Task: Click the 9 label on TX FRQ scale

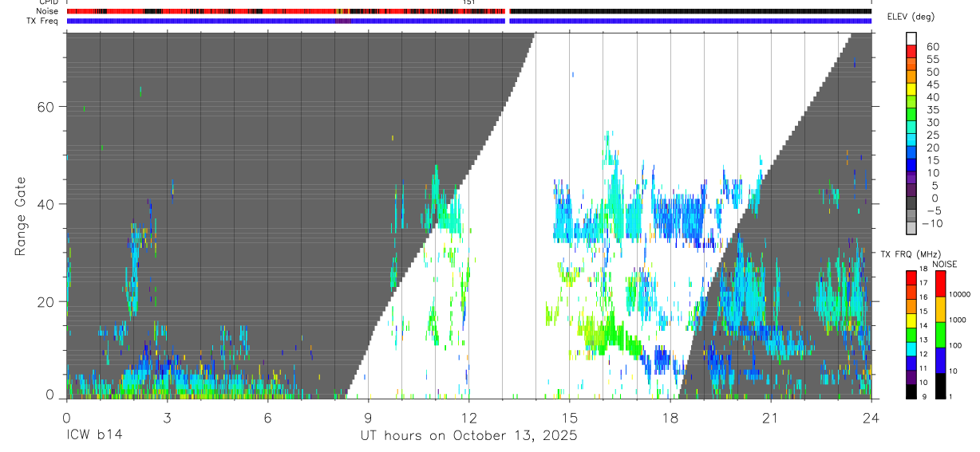Action: coord(925,397)
